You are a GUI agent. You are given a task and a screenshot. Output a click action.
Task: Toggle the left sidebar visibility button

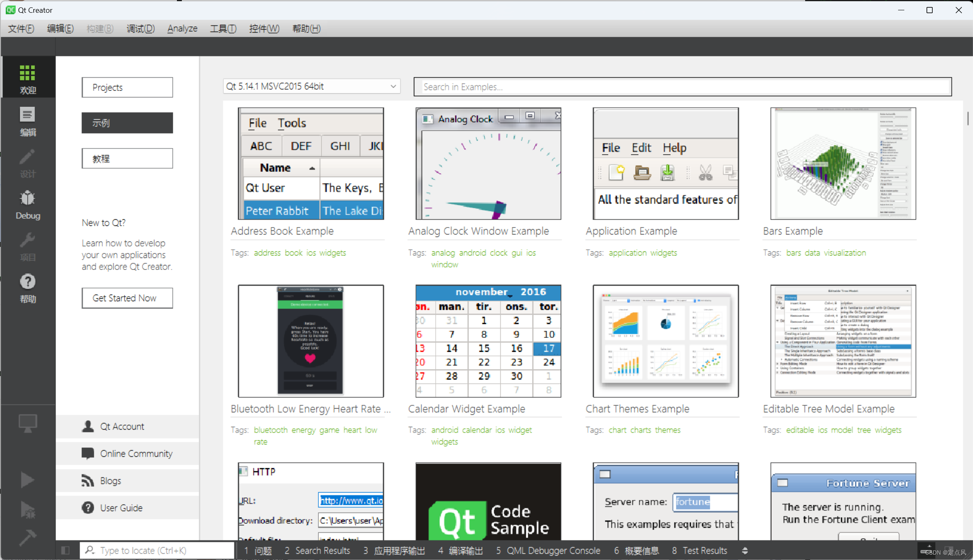[x=65, y=551]
